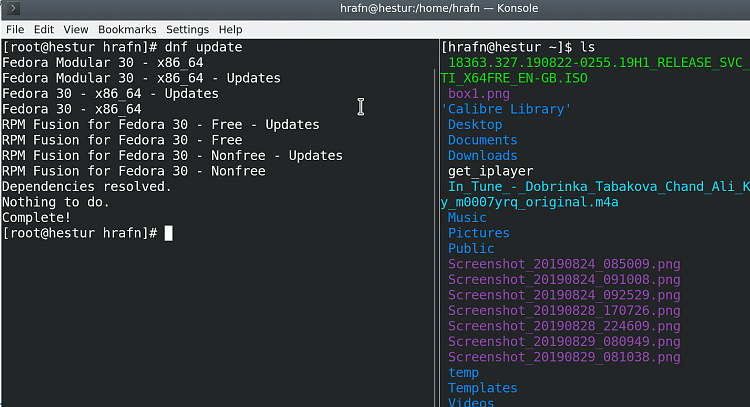Click 'Fedora Modular 30 - x86_64 - Updates' line
The image size is (750, 407).
click(x=142, y=78)
